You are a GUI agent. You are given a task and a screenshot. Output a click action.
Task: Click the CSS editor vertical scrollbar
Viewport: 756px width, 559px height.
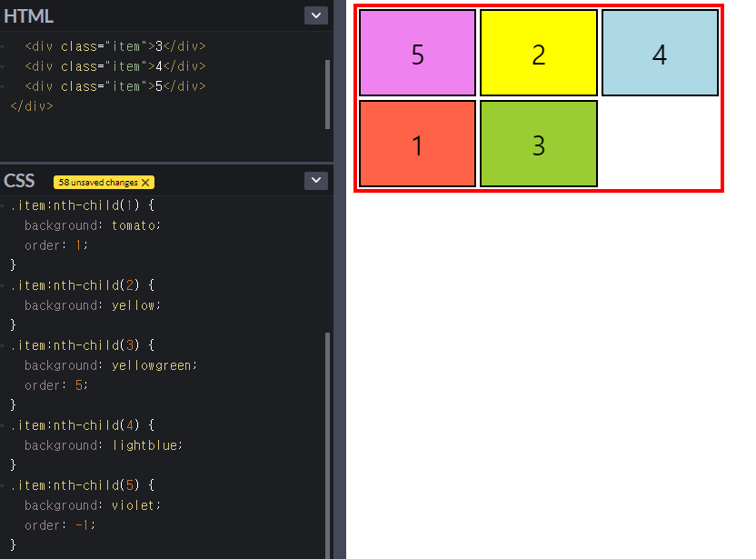pos(328,444)
